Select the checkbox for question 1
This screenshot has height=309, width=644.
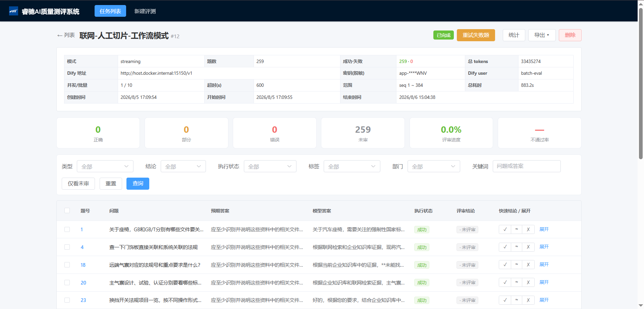67,230
